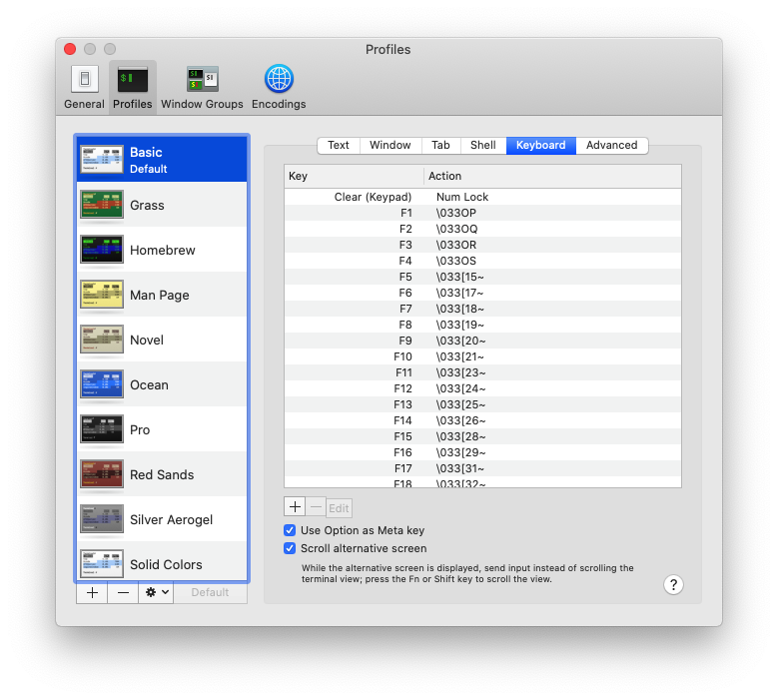Image resolution: width=778 pixels, height=700 pixels.
Task: Select the Basic profile thumbnail
Action: coord(102,160)
